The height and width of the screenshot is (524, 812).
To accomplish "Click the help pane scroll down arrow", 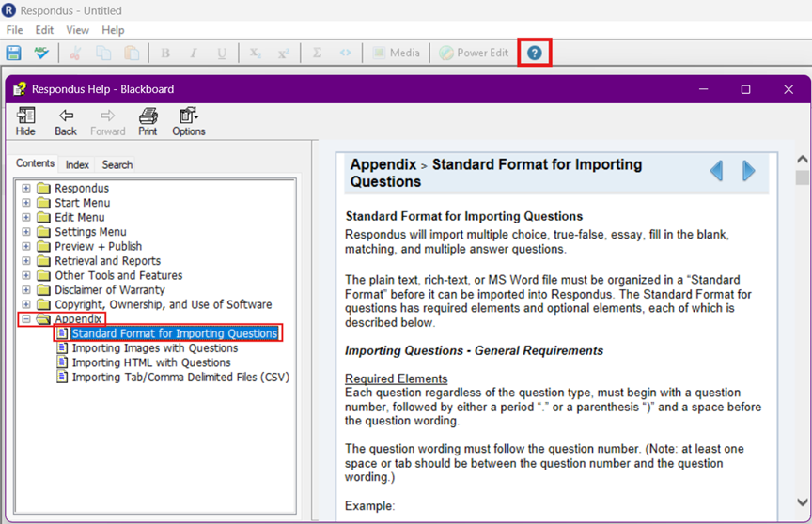I will click(x=803, y=501).
